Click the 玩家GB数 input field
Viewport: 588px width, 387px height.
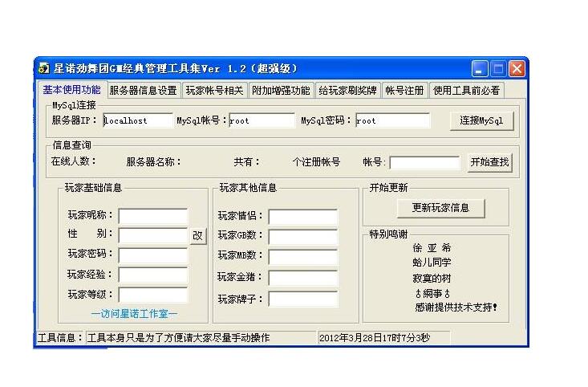tap(302, 237)
